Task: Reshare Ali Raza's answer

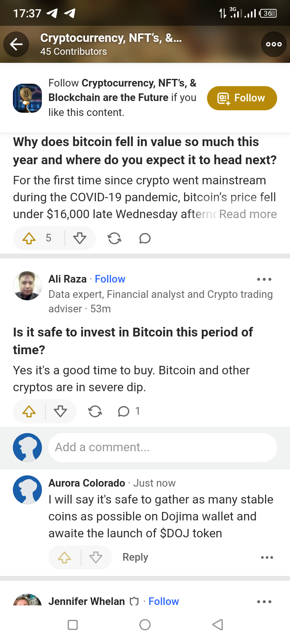Action: [95, 411]
